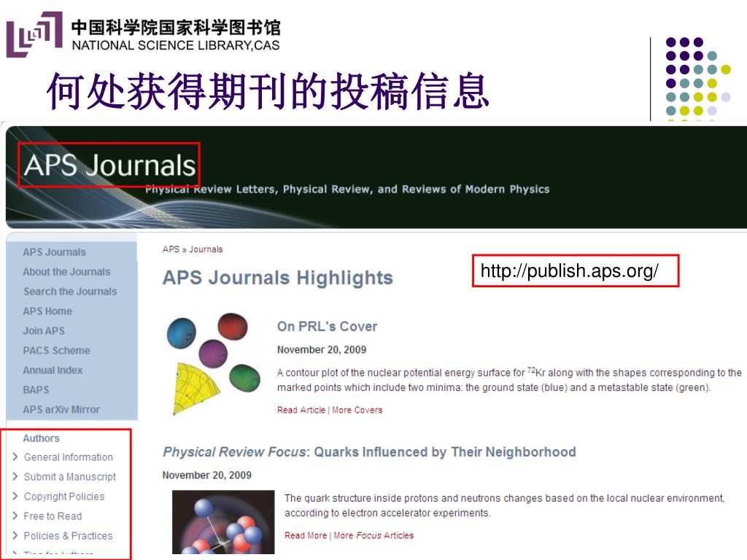Open Submit a Manuscript under Authors
The width and height of the screenshot is (747, 560).
point(69,477)
